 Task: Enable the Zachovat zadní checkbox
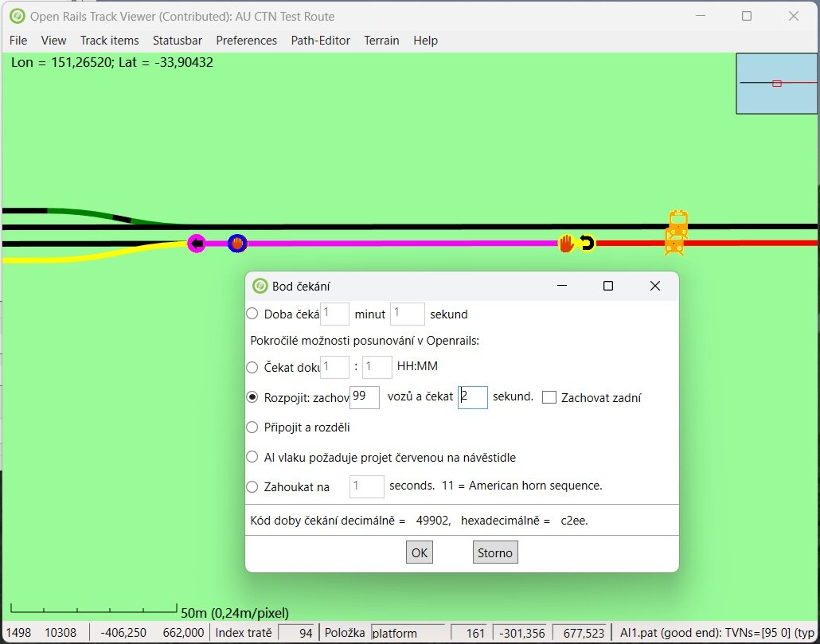click(549, 397)
